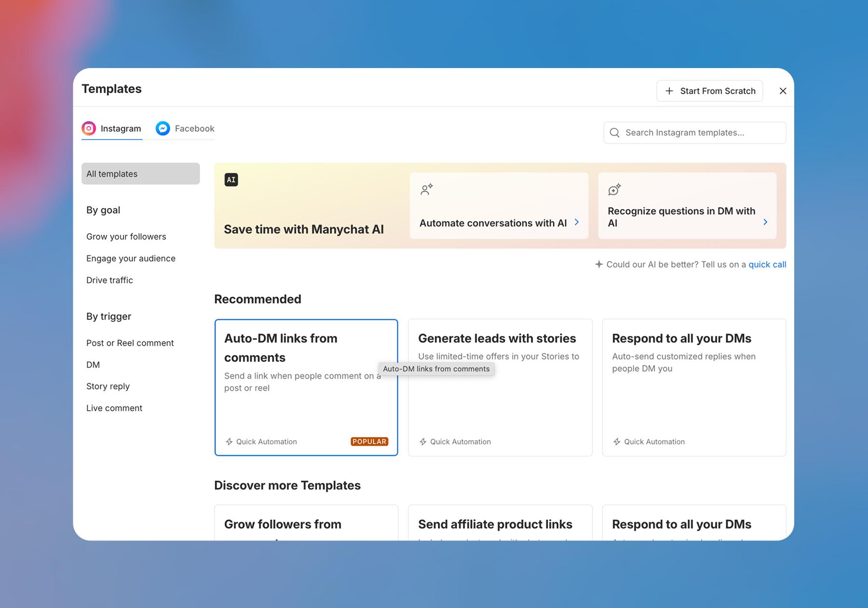
Task: Click Start From Scratch button
Action: (x=710, y=91)
